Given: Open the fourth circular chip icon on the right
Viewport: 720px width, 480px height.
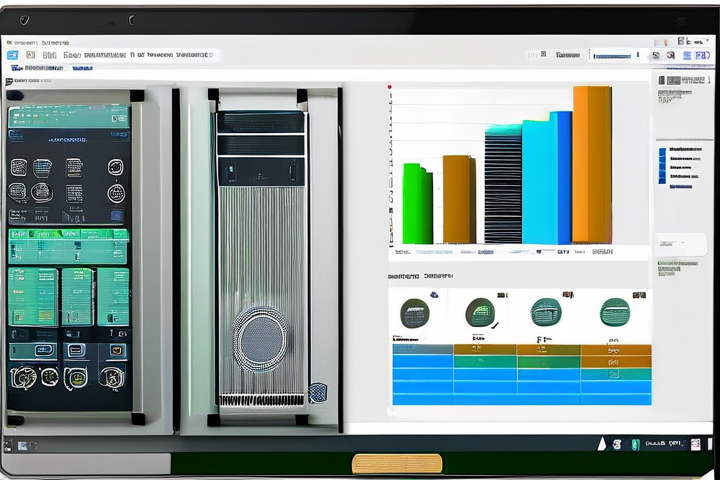Looking at the screenshot, I should click(614, 313).
